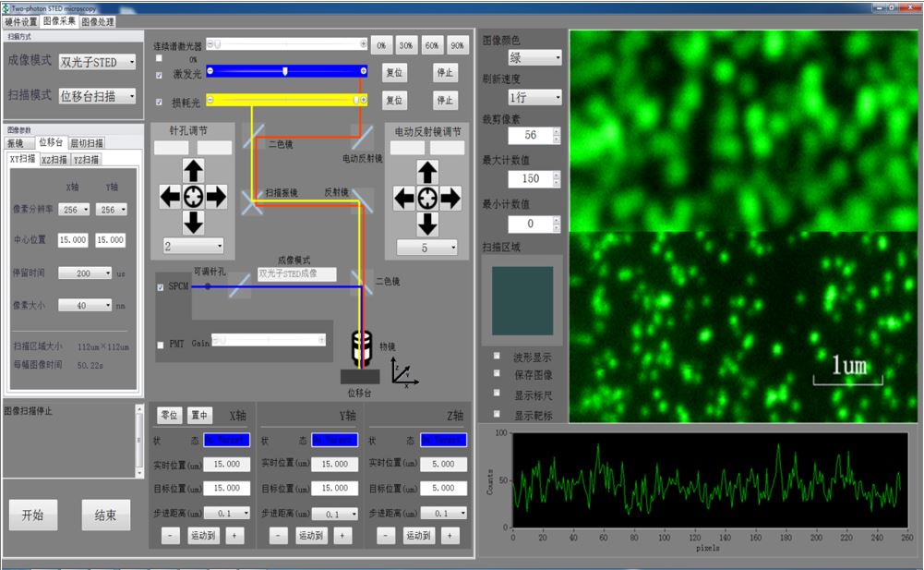Switch to the 图像处理 tab
Screen dimensions: 924x570
pos(99,21)
